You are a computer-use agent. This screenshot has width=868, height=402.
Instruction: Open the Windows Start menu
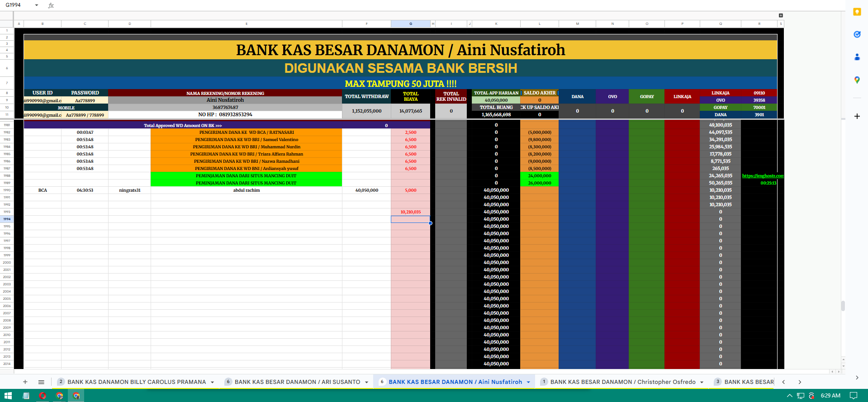point(8,396)
